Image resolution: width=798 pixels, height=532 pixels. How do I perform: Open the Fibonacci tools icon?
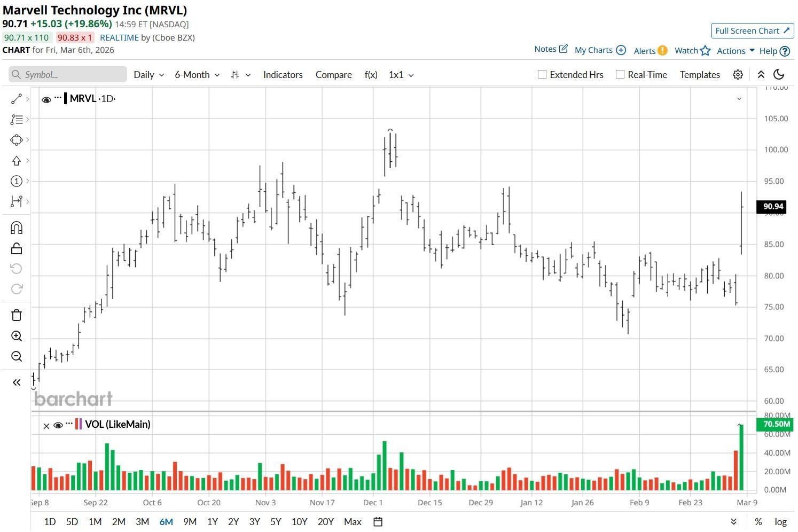[x=17, y=119]
